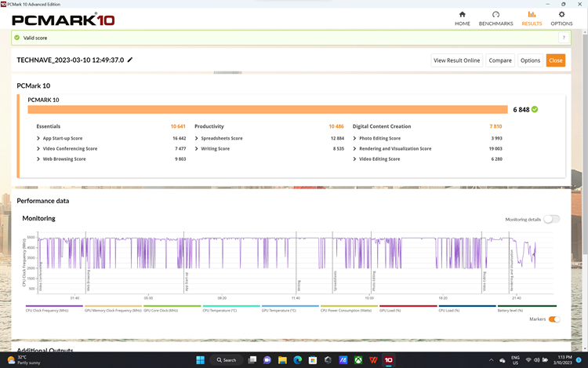
Task: Click the Video Editing marker on chart
Action: (x=485, y=282)
